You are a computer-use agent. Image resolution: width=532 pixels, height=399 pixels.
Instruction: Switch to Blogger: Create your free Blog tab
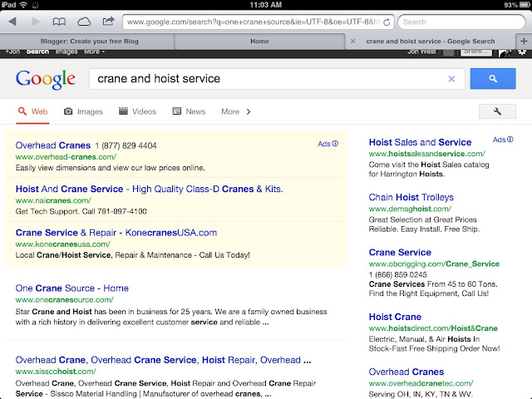click(89, 42)
